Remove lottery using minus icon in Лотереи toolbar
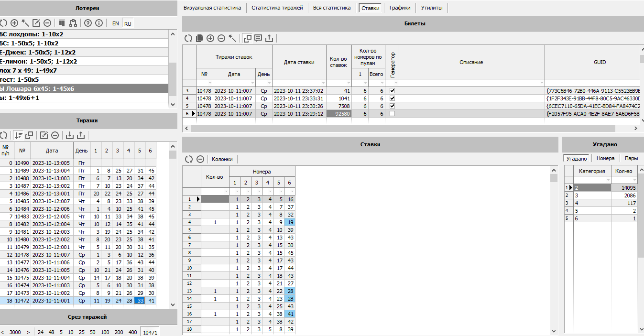Screen dimensions: 644x336 (x=47, y=23)
